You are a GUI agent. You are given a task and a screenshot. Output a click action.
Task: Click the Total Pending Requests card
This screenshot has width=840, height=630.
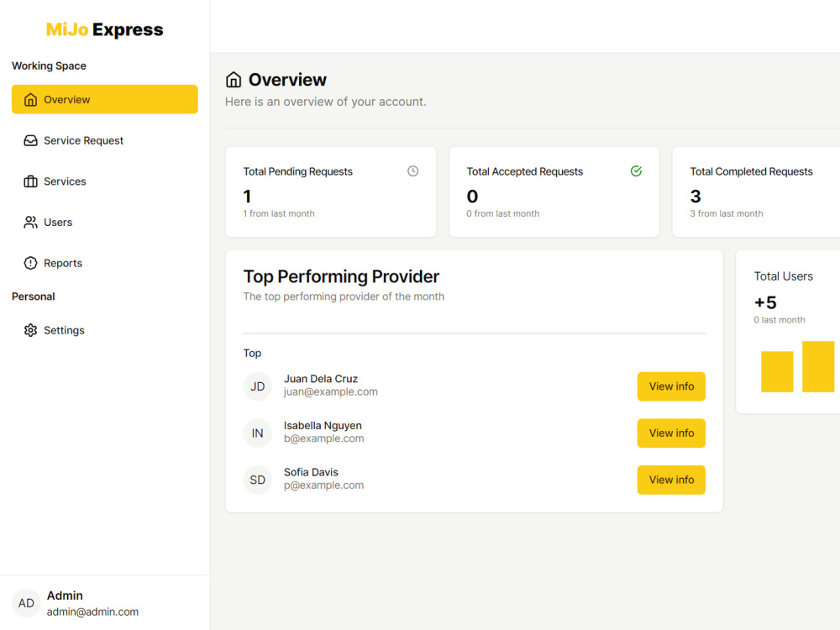coord(330,192)
